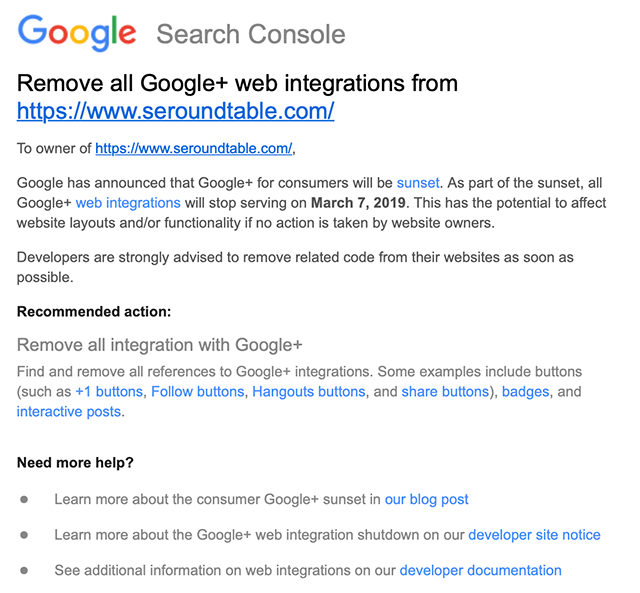This screenshot has width=640, height=593.
Task: Visit the "developer site notice" link
Action: pyautogui.click(x=534, y=535)
